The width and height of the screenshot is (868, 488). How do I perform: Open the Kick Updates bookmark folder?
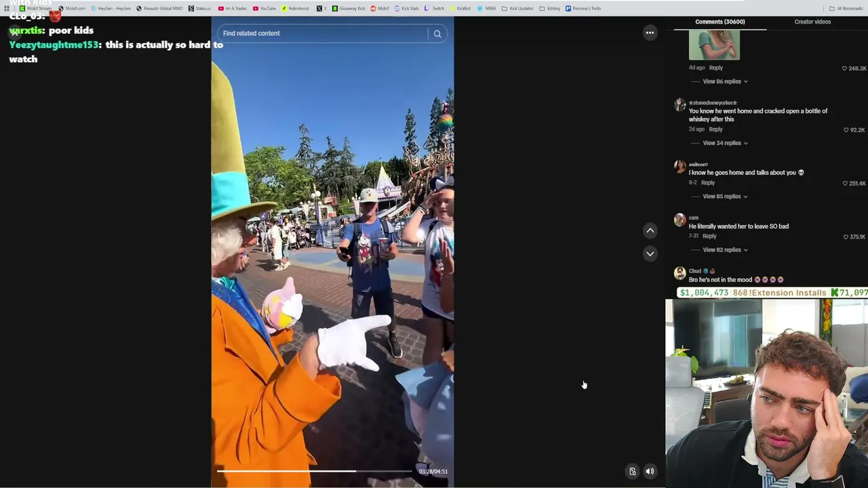pos(517,8)
